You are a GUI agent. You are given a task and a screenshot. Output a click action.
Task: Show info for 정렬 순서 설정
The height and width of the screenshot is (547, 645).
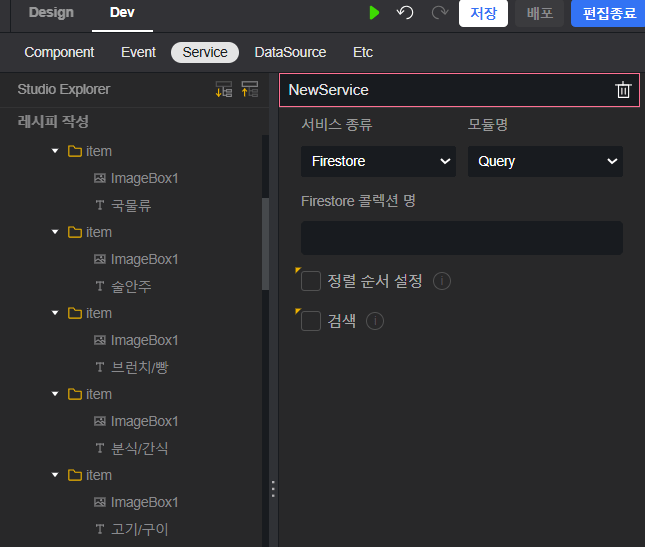click(x=442, y=281)
